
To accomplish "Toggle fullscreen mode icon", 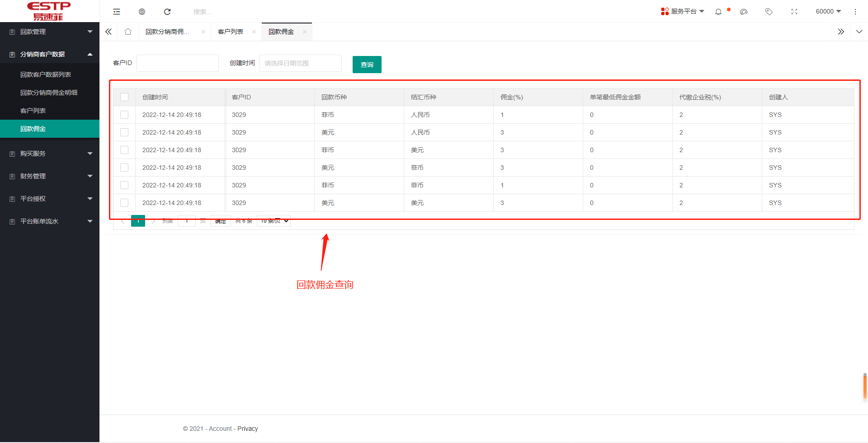I will [x=794, y=12].
